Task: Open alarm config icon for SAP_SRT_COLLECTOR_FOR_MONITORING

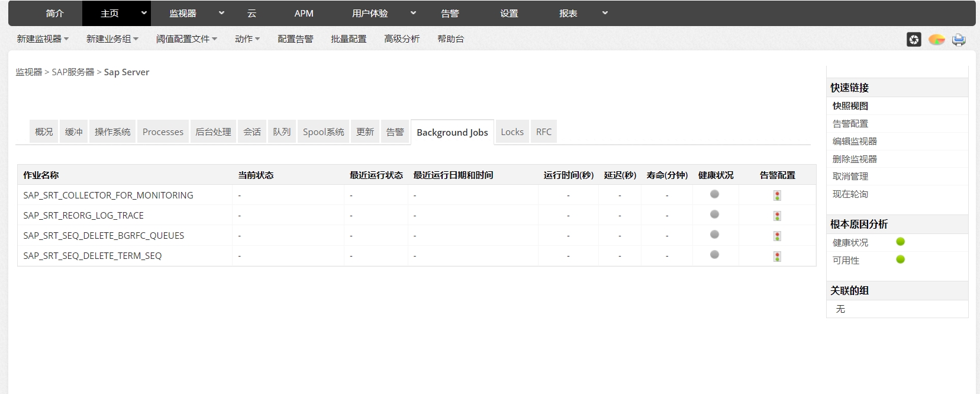Action: [x=777, y=196]
